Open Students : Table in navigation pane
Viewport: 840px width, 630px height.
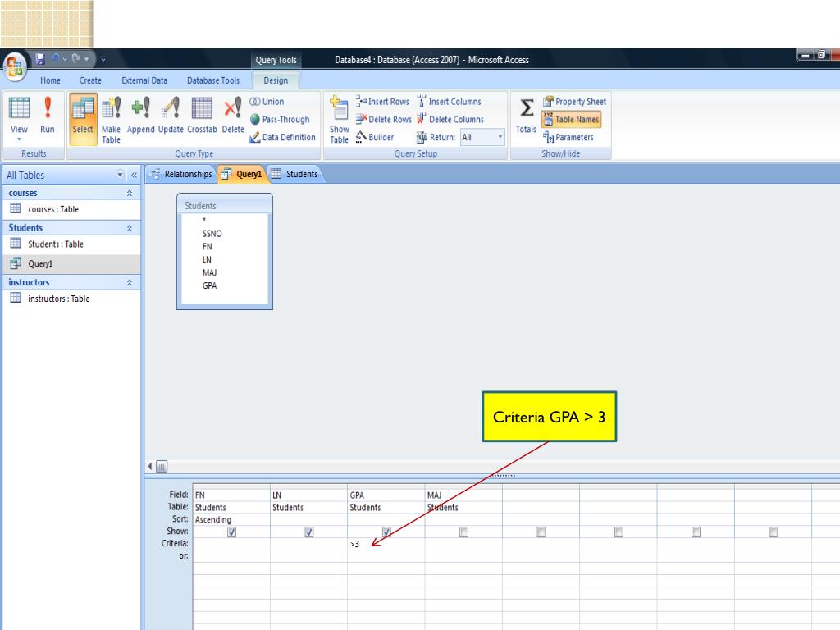(x=71, y=244)
